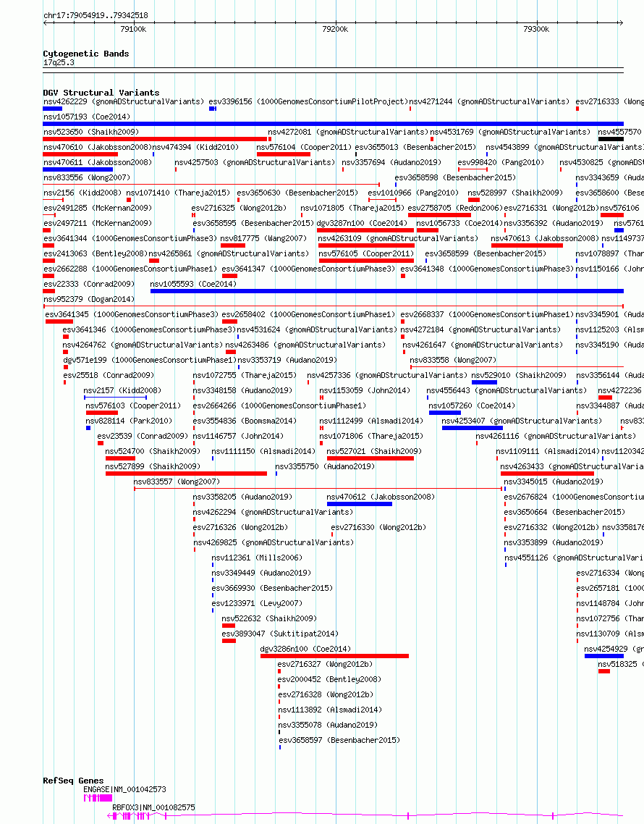Open the RBFOX3|NM_001082575 gene label
This screenshot has width=644, height=824.
[154, 808]
